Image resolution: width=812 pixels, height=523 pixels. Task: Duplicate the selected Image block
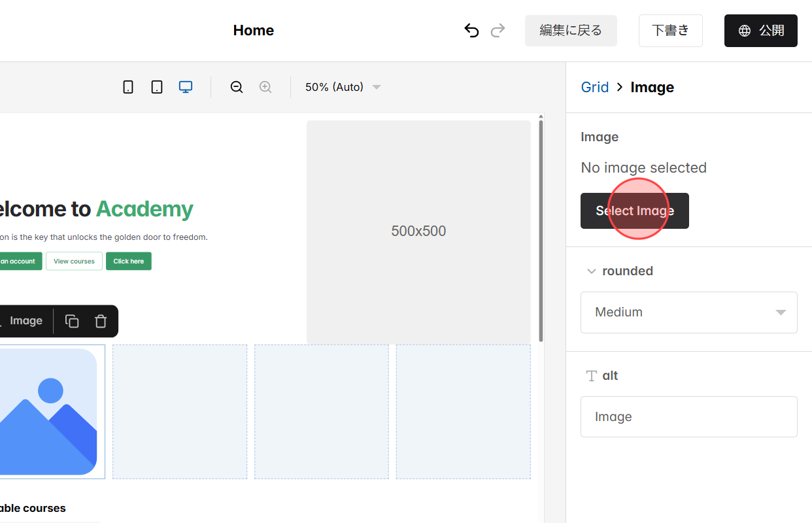72,321
